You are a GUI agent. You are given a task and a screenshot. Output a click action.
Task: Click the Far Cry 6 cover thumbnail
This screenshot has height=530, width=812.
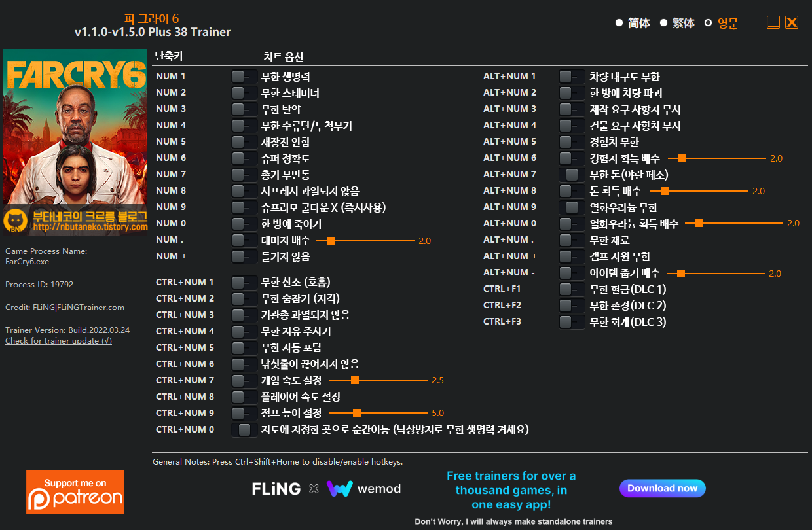[76, 142]
